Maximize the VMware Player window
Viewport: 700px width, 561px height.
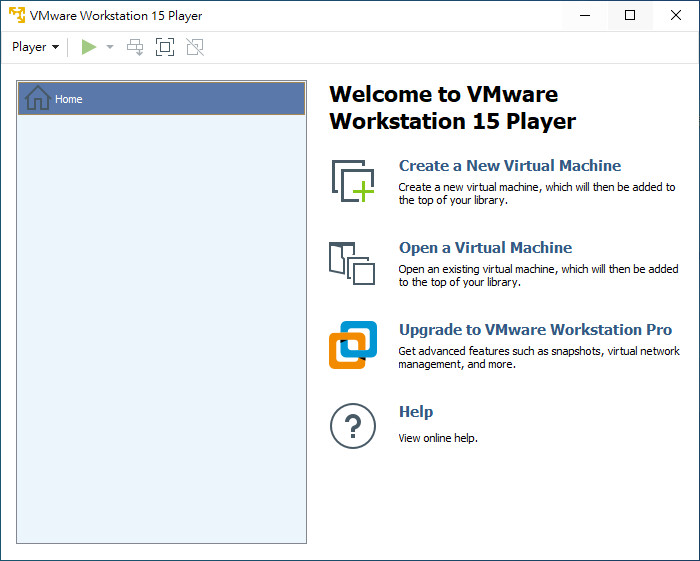click(x=630, y=15)
